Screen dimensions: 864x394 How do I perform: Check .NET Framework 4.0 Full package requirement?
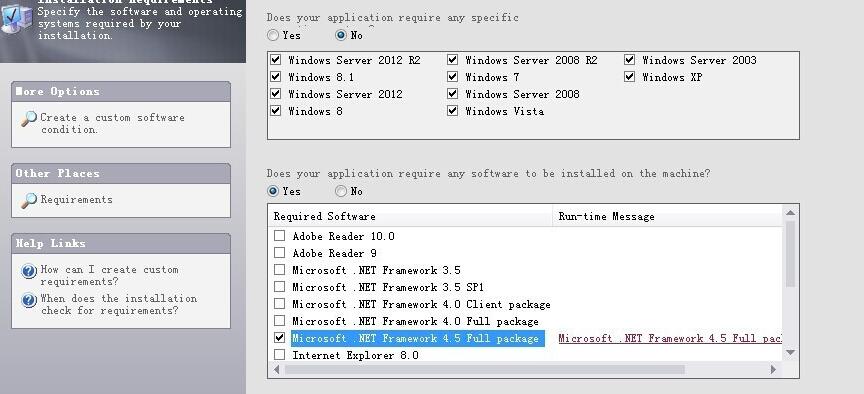279,321
